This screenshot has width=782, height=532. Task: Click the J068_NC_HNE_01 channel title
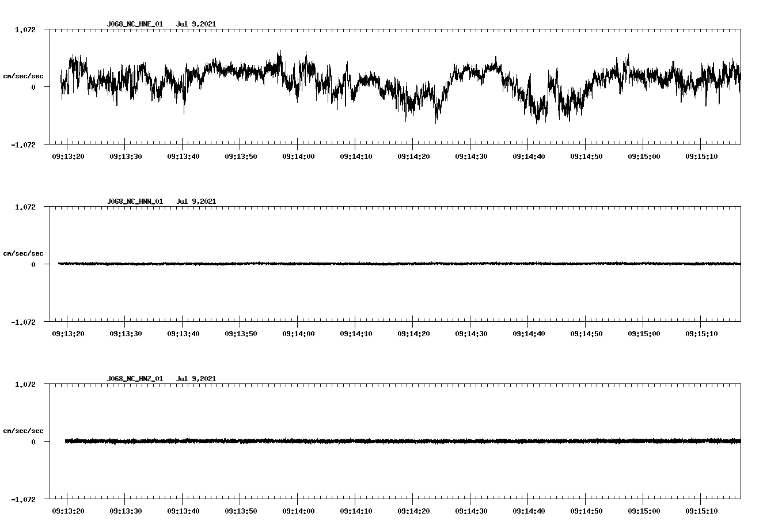[x=135, y=24]
